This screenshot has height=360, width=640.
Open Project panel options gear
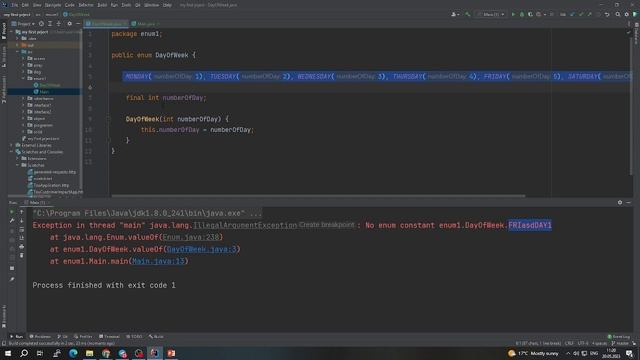[69, 24]
